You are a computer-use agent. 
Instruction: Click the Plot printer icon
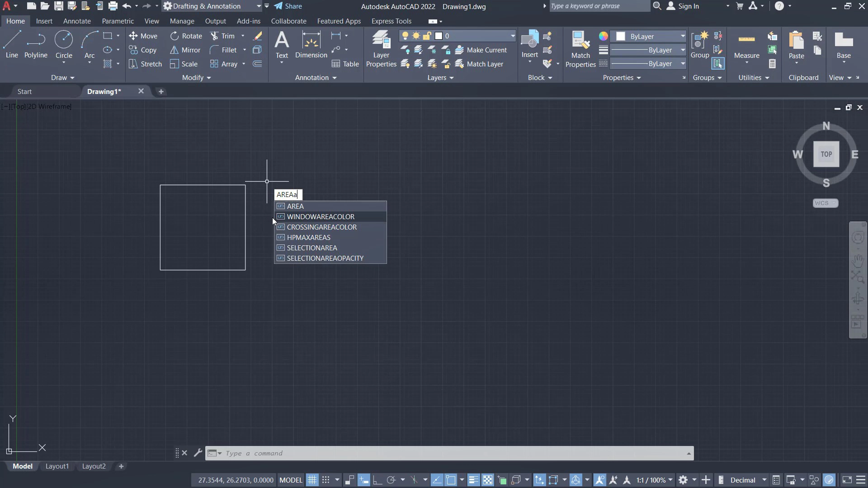(113, 6)
